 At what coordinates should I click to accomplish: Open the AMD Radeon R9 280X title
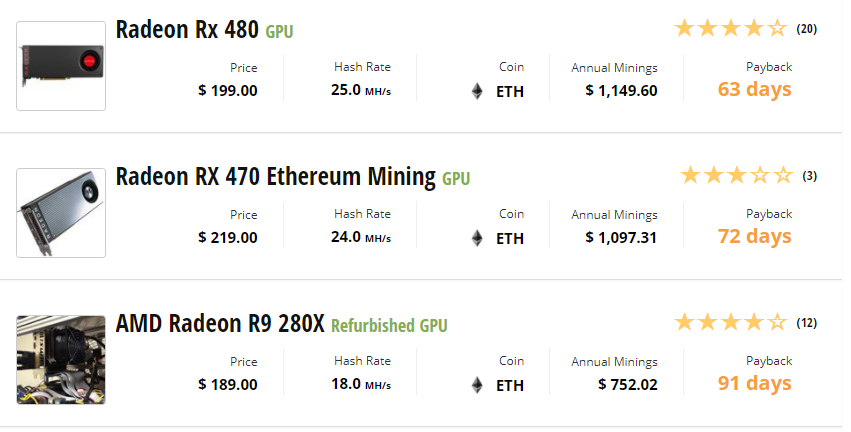point(220,323)
